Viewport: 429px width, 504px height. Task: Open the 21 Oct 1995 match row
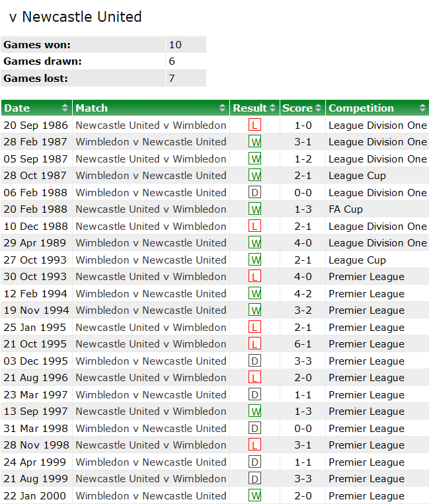pos(151,344)
